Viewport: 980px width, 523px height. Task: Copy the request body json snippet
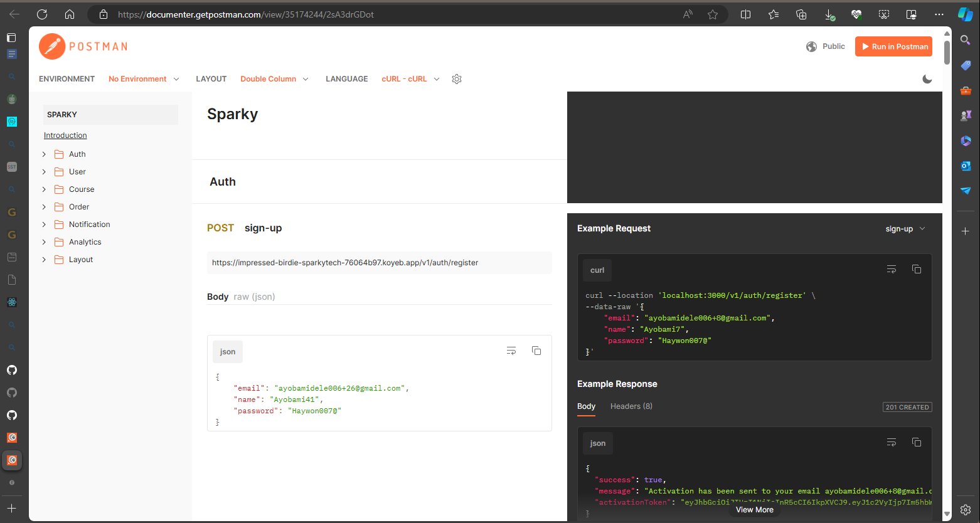tap(536, 351)
